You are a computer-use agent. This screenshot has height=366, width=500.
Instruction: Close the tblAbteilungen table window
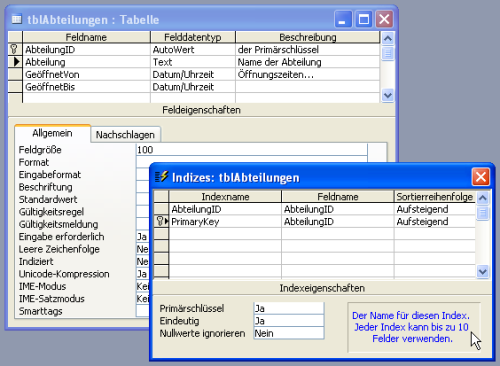pos(384,19)
